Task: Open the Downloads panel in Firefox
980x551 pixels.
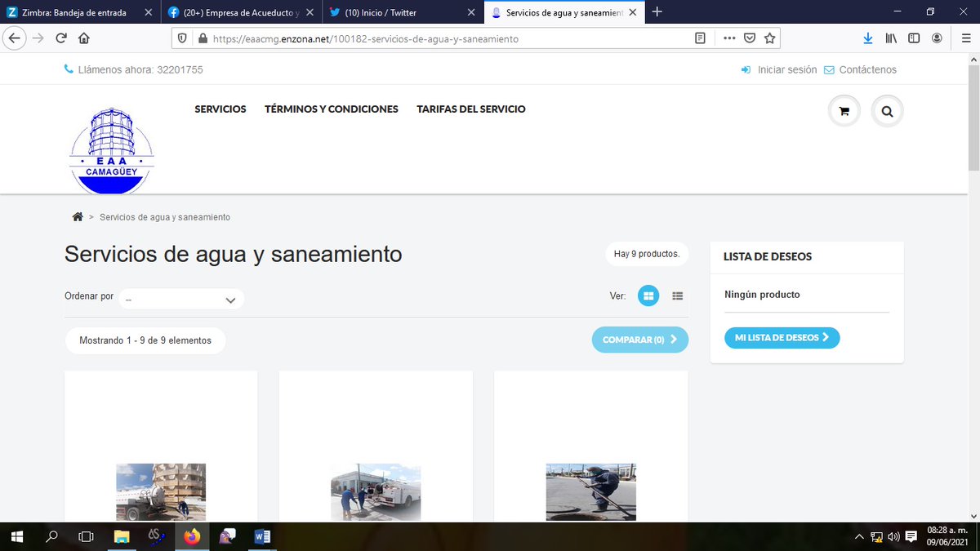Action: coord(867,38)
